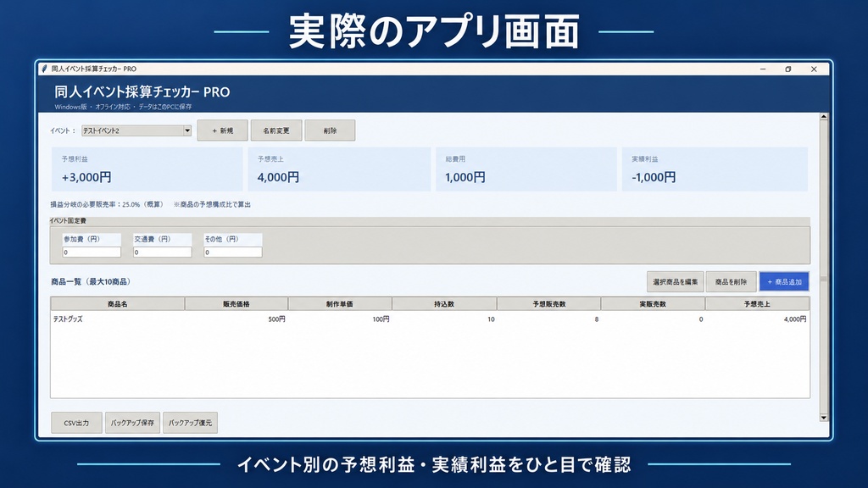The width and height of the screenshot is (868, 488).
Task: Minimize the app window
Action: point(763,69)
